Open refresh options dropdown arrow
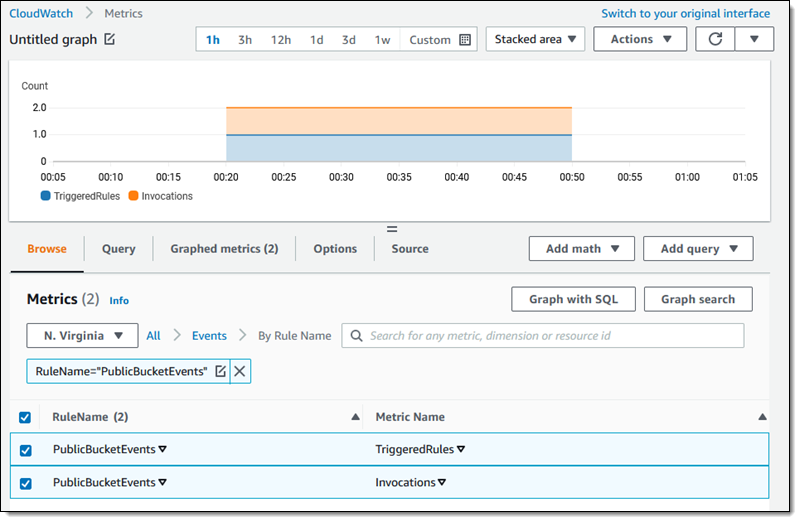The image size is (800, 522). coord(754,39)
